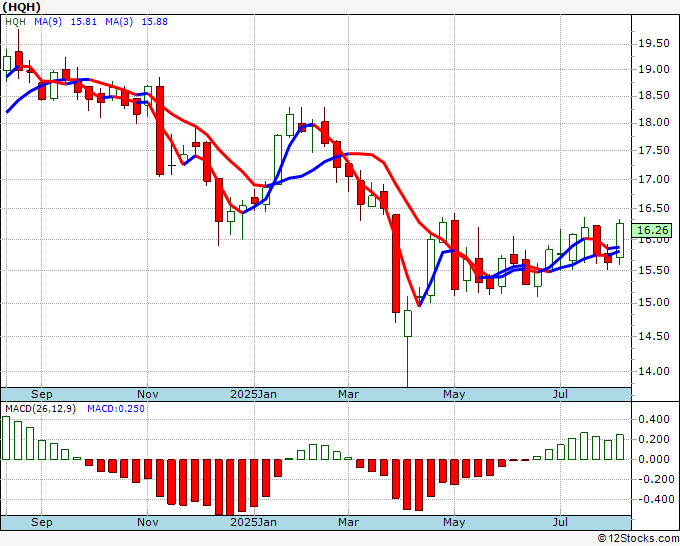Click the MA(3) value 15.88
Image resolution: width=680 pixels, height=546 pixels.
[154, 22]
